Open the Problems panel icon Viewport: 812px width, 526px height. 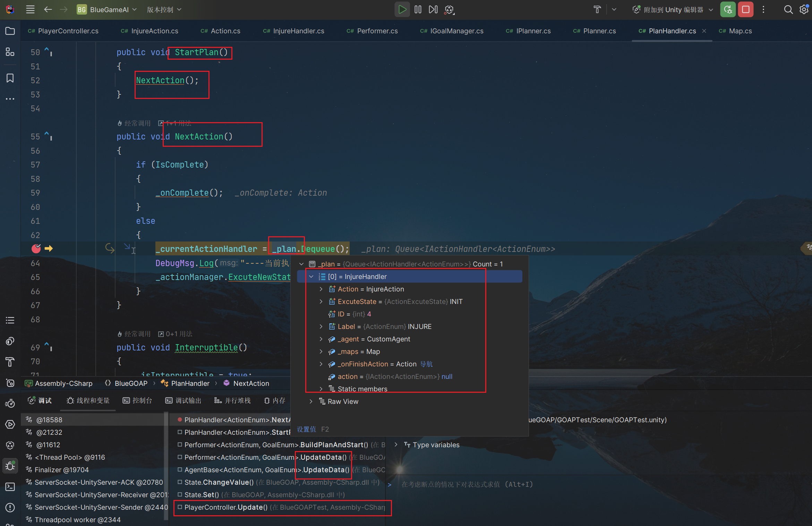(10, 507)
